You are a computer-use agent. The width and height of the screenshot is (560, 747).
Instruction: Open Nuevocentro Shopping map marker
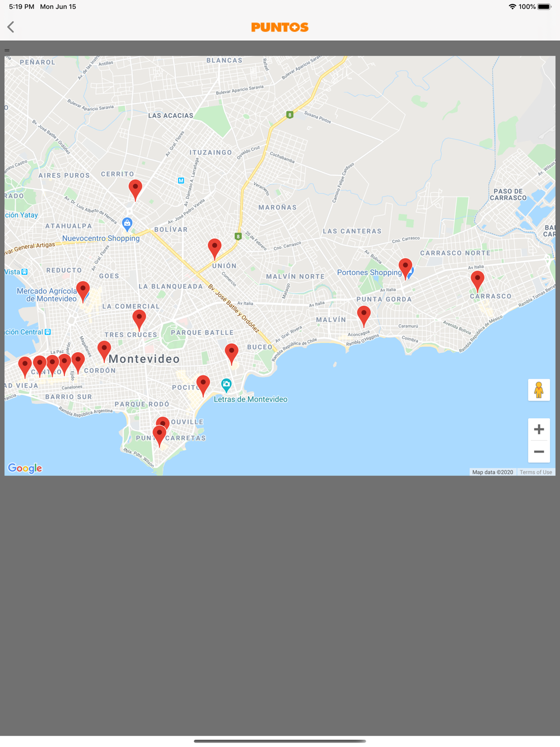coord(128,225)
